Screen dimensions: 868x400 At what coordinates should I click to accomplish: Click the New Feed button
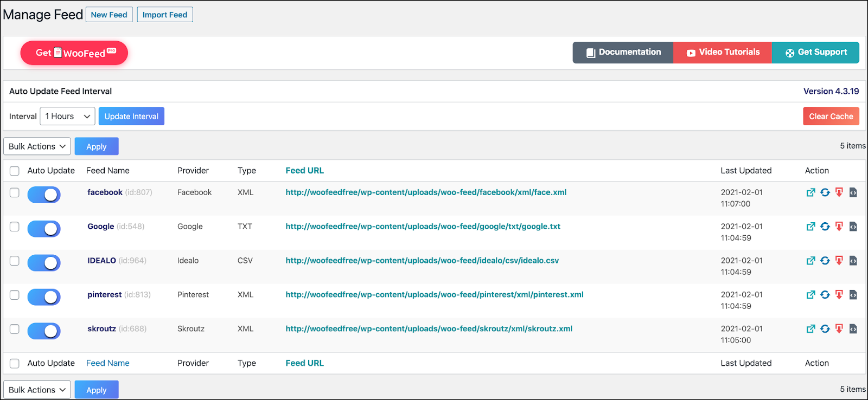(109, 15)
